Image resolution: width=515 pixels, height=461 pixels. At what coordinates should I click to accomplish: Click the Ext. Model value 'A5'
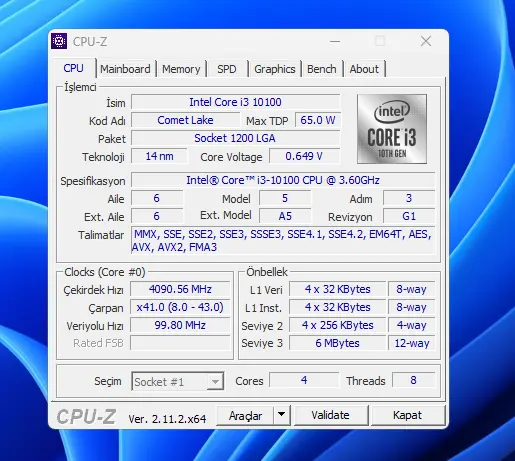click(x=285, y=216)
